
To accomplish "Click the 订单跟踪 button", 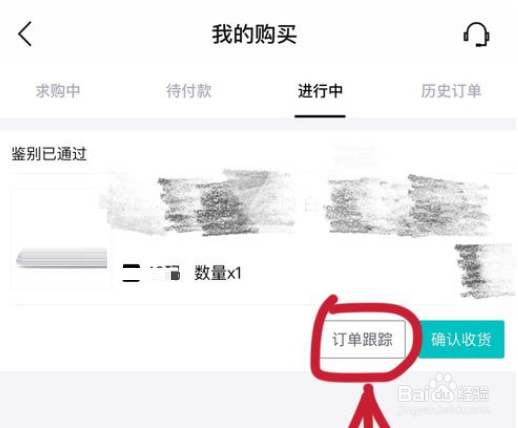I will coord(362,339).
